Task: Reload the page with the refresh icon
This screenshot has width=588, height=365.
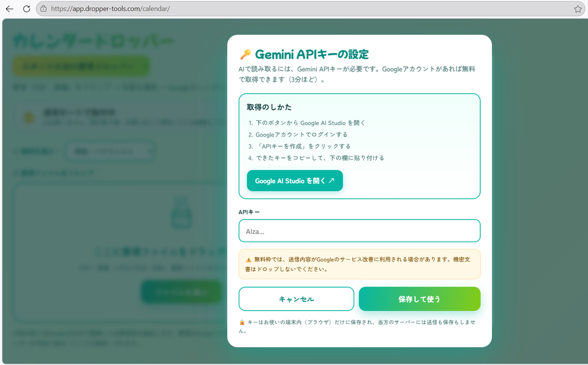Action: pyautogui.click(x=26, y=9)
